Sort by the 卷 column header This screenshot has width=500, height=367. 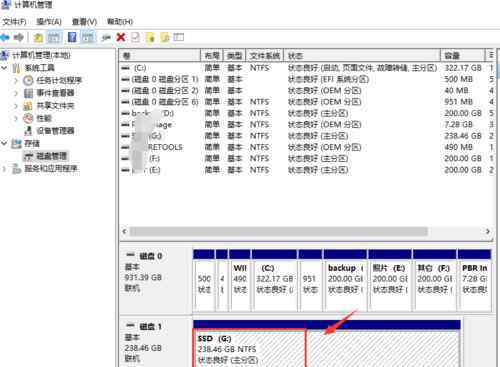[160, 56]
